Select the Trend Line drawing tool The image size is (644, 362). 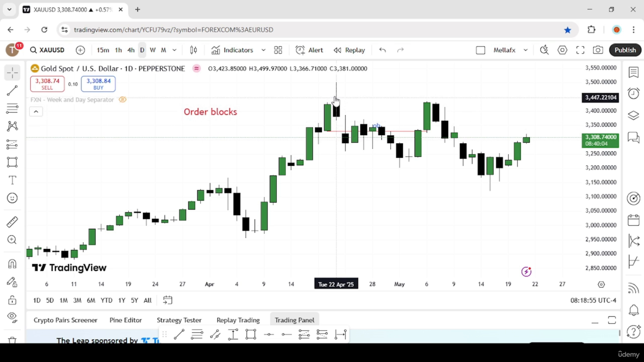(x=12, y=90)
